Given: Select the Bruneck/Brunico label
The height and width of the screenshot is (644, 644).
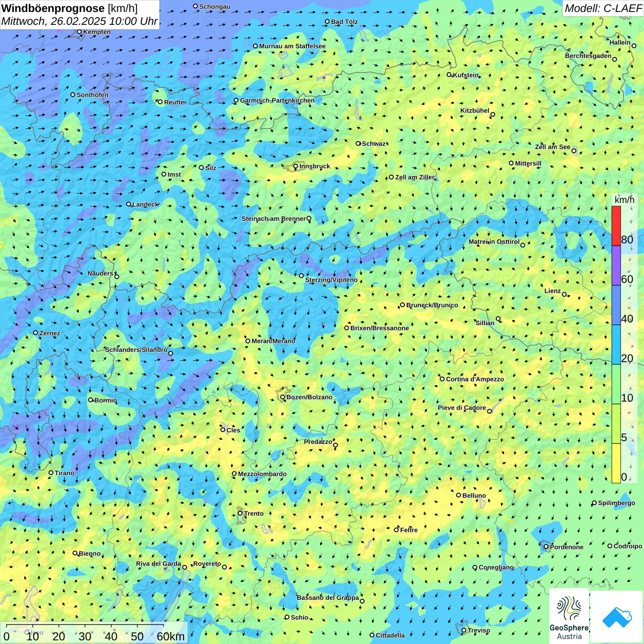Looking at the screenshot, I should (x=432, y=305).
